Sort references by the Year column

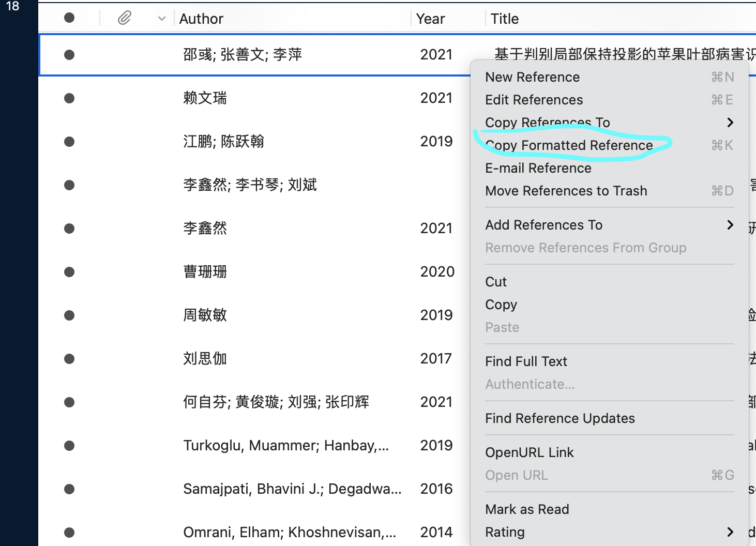click(x=430, y=18)
